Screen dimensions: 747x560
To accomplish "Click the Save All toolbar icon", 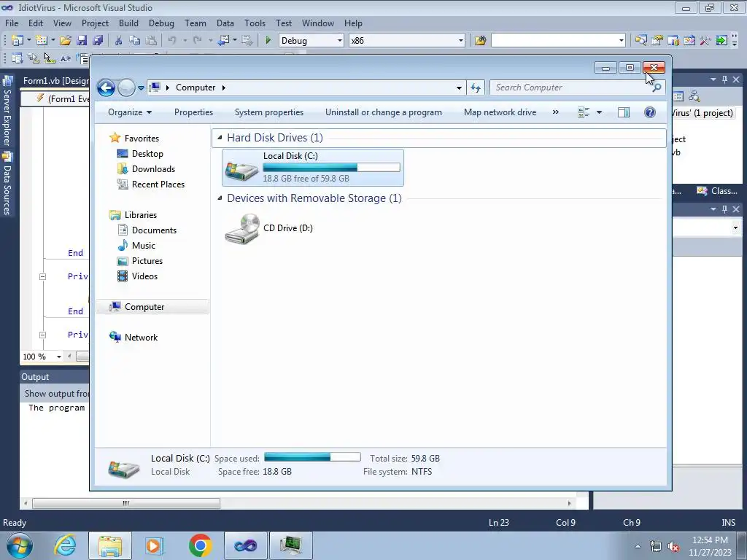I will click(98, 41).
